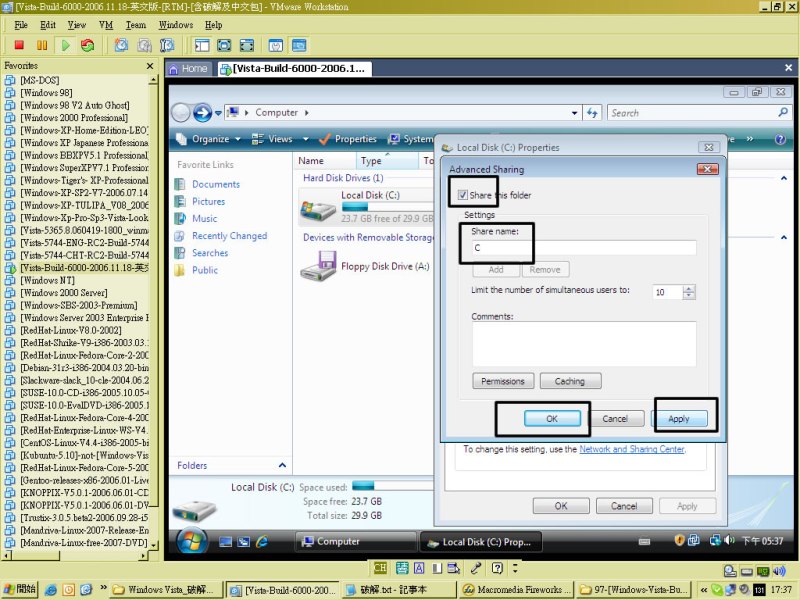Switch to the Home tab
The width and height of the screenshot is (800, 600).
(x=188, y=69)
